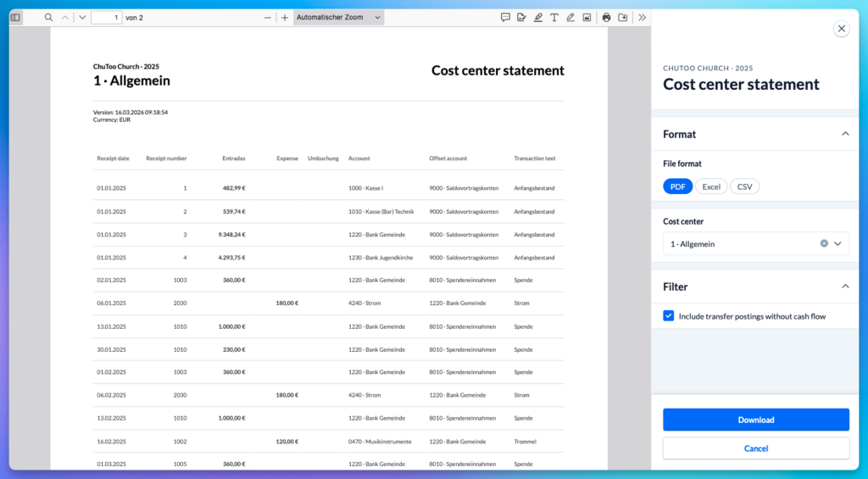
Task: Select the draw pencil tool
Action: pyautogui.click(x=570, y=18)
